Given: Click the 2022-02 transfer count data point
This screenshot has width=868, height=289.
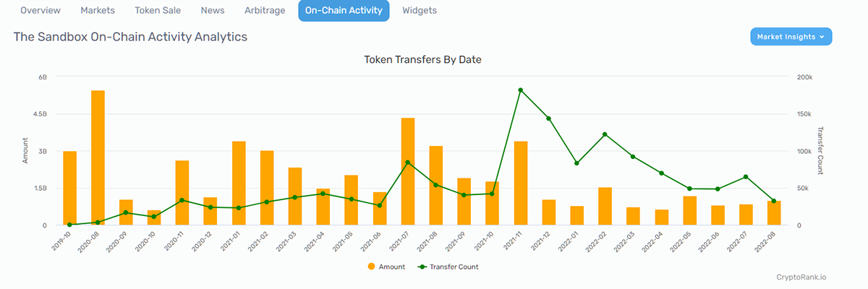Looking at the screenshot, I should pos(605,134).
